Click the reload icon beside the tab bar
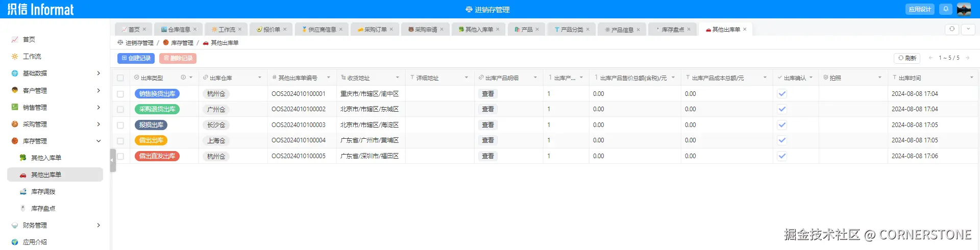This screenshot has height=250, width=980. pyautogui.click(x=952, y=29)
